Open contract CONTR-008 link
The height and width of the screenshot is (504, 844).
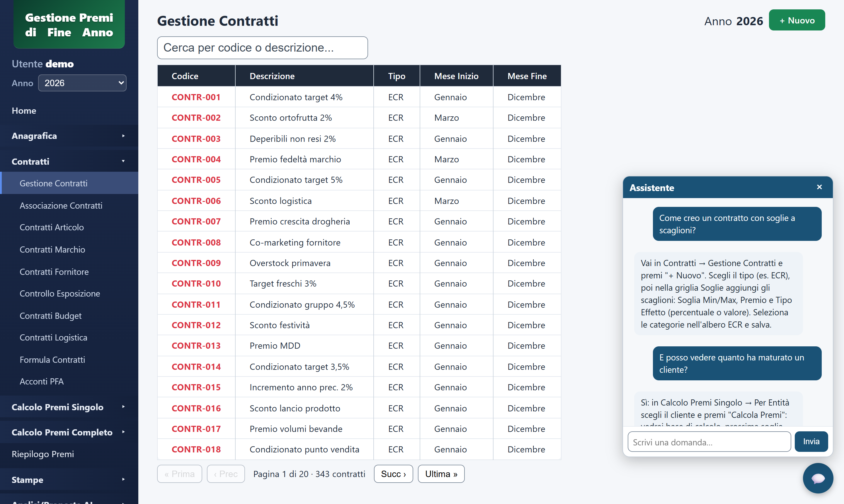coord(196,243)
